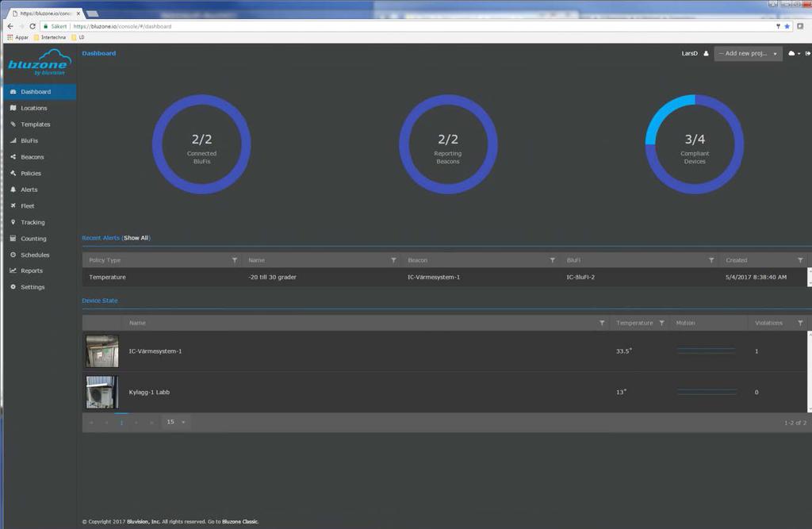Open the cloud menu icon in header
Screen dimensions: 812x529
point(794,53)
